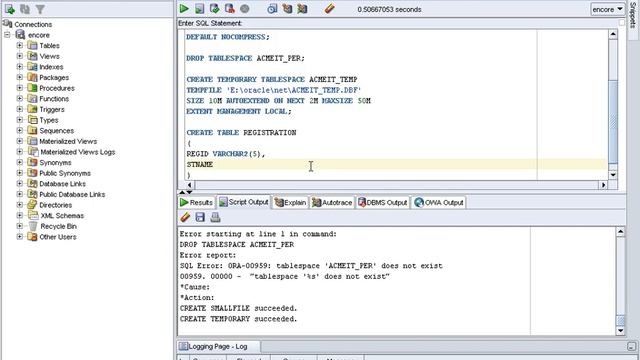Expand the Tables node
The width and height of the screenshot is (640, 360).
click(20, 45)
